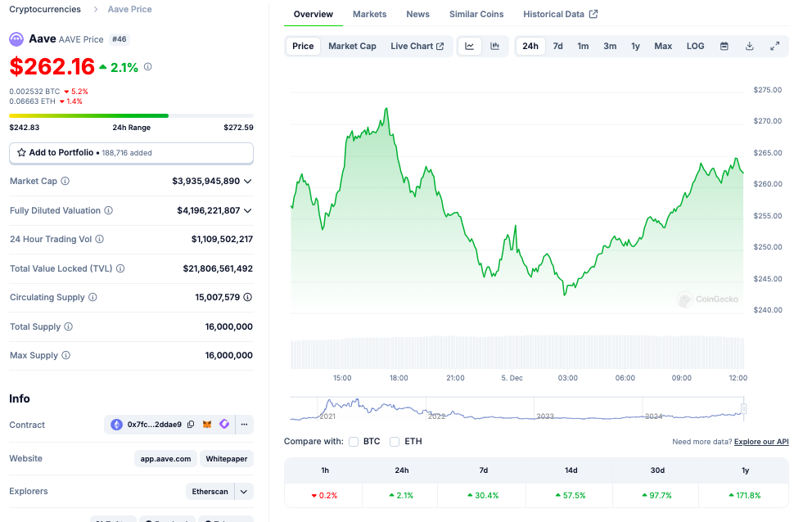Enable ETH comparison checkbox
812x522 pixels.
(395, 441)
